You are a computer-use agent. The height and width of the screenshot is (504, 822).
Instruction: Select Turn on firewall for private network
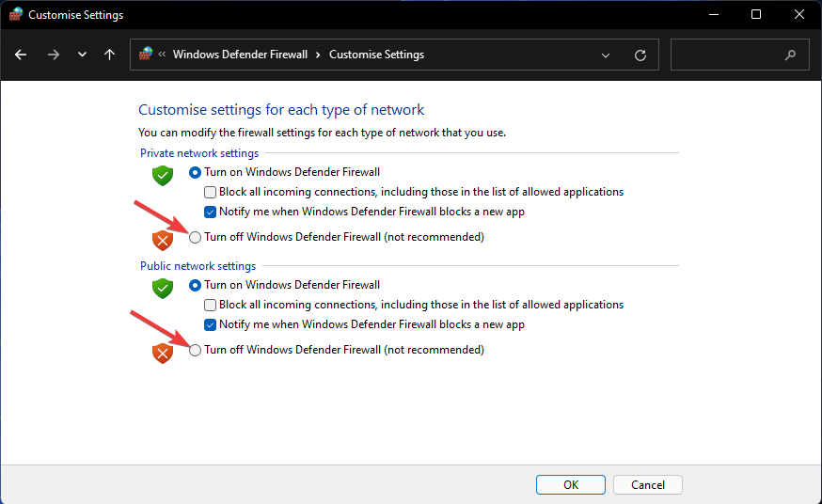pyautogui.click(x=195, y=172)
